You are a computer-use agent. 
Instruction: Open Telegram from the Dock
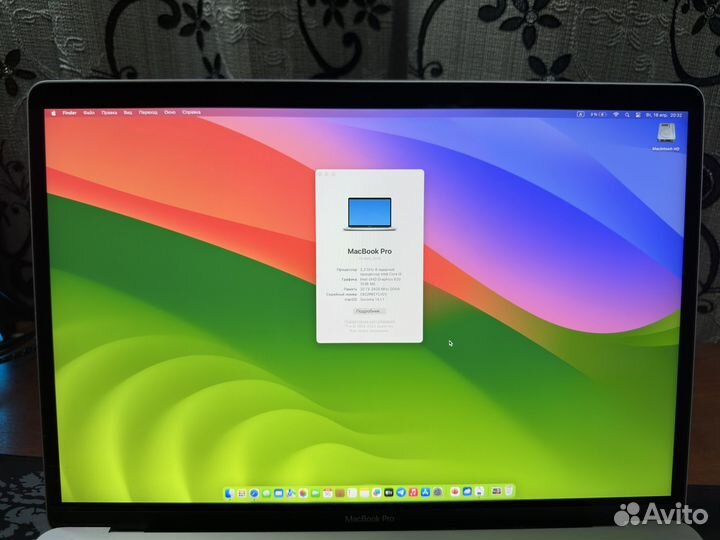[401, 493]
